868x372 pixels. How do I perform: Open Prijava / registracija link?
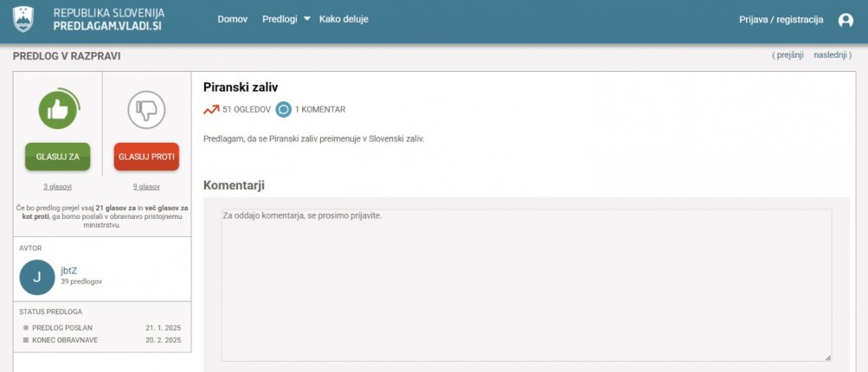781,20
